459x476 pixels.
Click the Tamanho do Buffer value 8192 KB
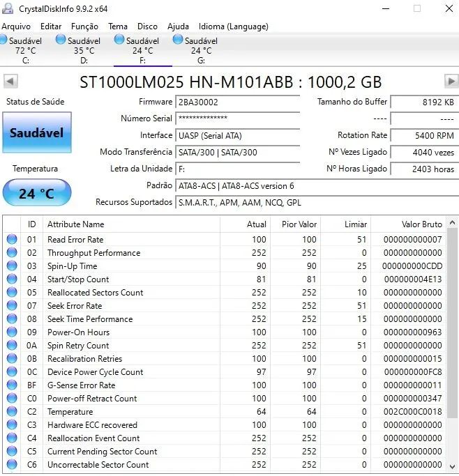424,102
